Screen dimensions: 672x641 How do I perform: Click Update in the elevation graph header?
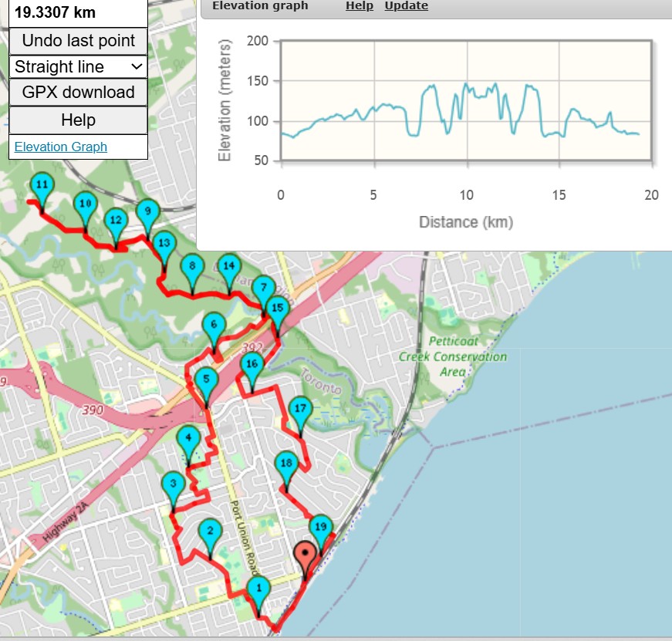coord(406,5)
